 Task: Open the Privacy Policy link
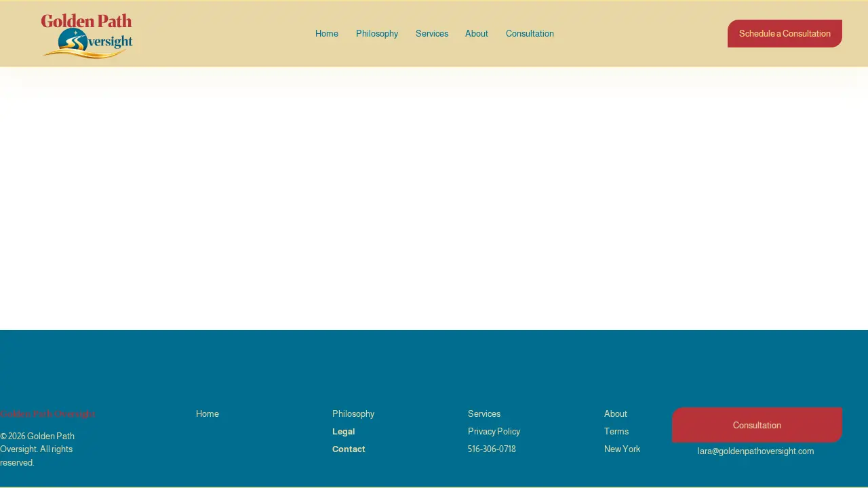click(494, 432)
